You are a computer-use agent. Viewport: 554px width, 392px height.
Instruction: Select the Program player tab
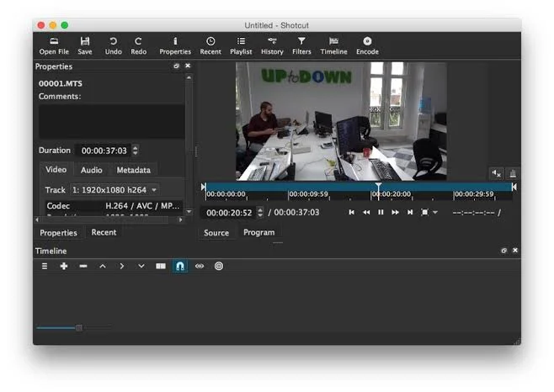(x=258, y=232)
